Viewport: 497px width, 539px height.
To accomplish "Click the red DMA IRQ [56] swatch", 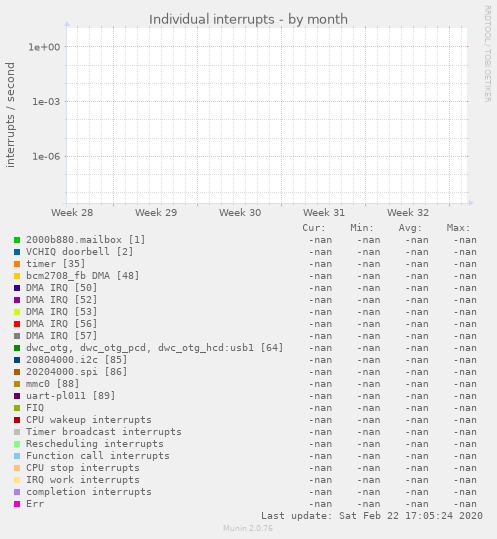I will [x=17, y=324].
